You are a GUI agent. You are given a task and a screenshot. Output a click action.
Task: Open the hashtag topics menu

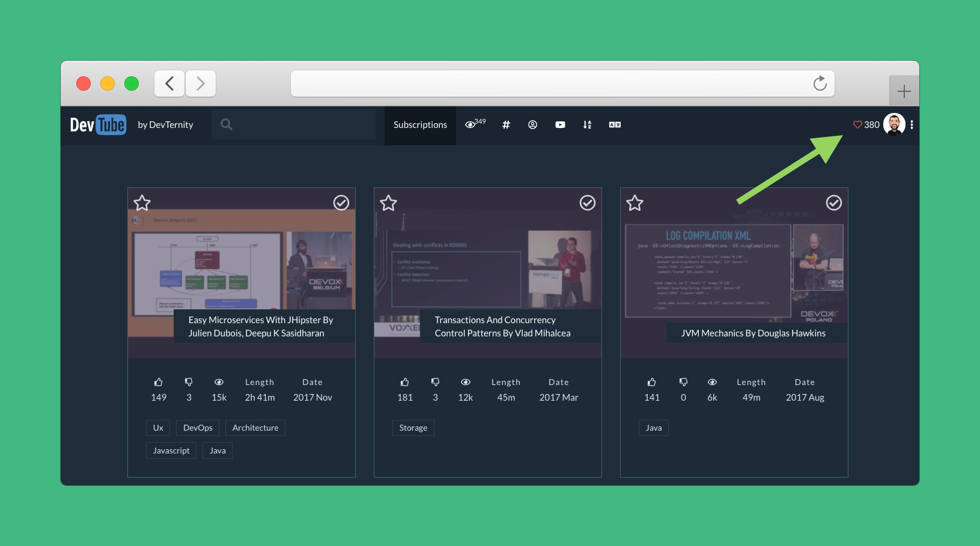(x=506, y=124)
